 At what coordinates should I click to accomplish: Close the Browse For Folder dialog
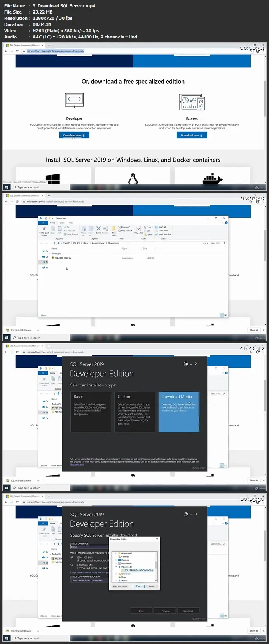tap(157, 539)
